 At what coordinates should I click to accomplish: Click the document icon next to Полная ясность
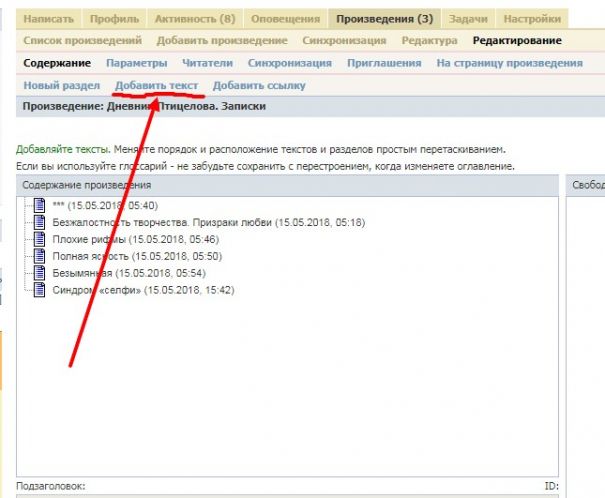pyautogui.click(x=41, y=256)
